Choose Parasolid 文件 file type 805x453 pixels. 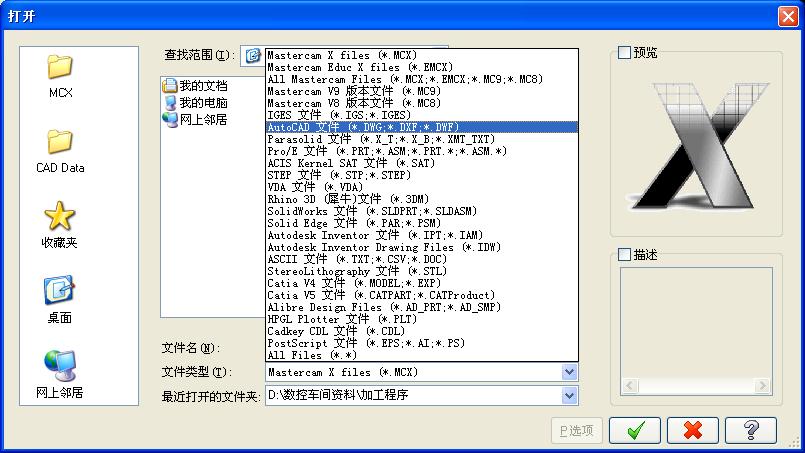point(422,139)
